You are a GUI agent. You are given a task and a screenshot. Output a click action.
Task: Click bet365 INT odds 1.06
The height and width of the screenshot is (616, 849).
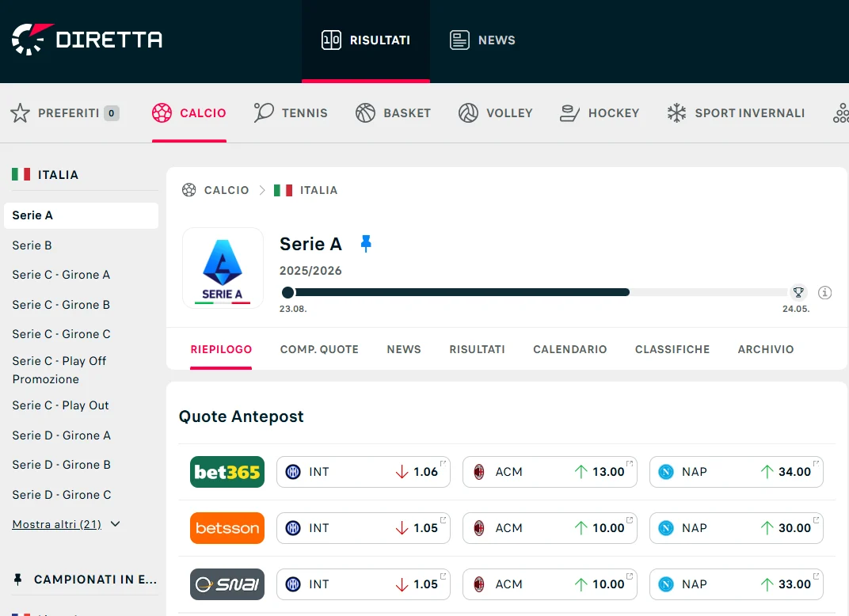click(x=363, y=472)
